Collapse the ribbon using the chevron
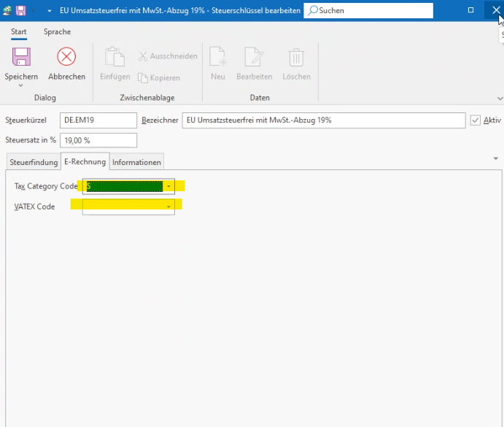 (499, 97)
